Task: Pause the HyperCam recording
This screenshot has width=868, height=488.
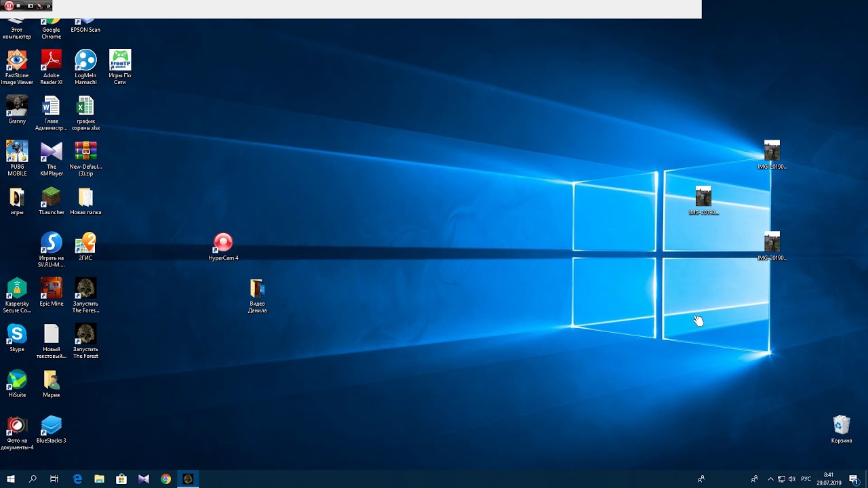Action: point(9,5)
